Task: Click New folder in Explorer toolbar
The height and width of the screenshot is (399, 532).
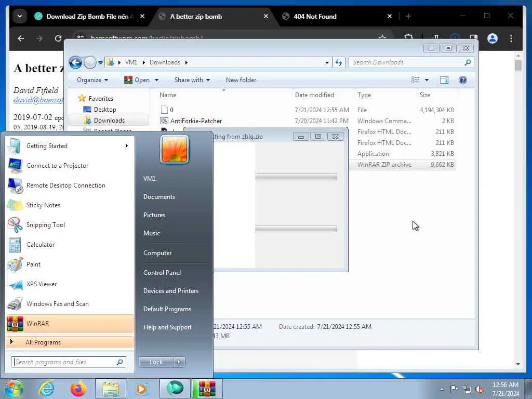Action: (241, 80)
